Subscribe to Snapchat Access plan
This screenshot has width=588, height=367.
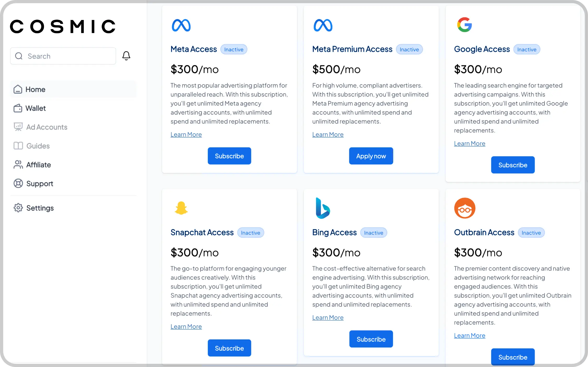(x=229, y=348)
